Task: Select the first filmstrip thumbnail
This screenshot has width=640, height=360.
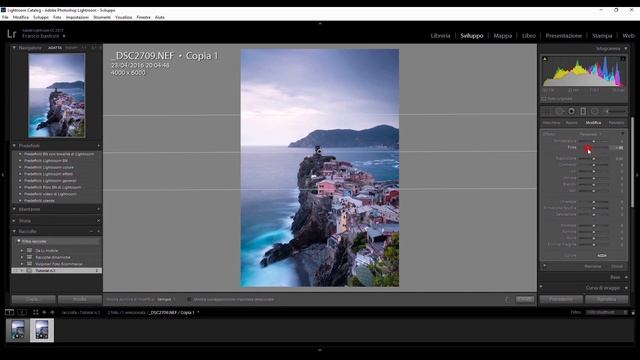Action: [18, 330]
